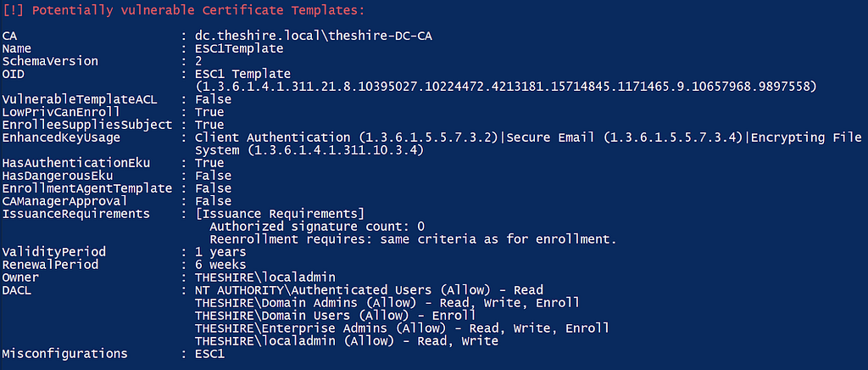Screen dimensions: 868x370
Task: Click the Misconfigurations ESC1 value
Action: click(210, 353)
